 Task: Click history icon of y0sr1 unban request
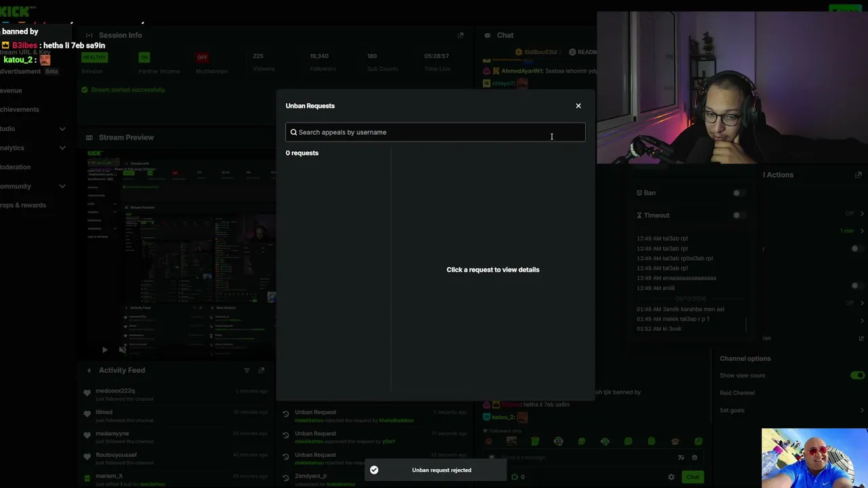click(286, 436)
